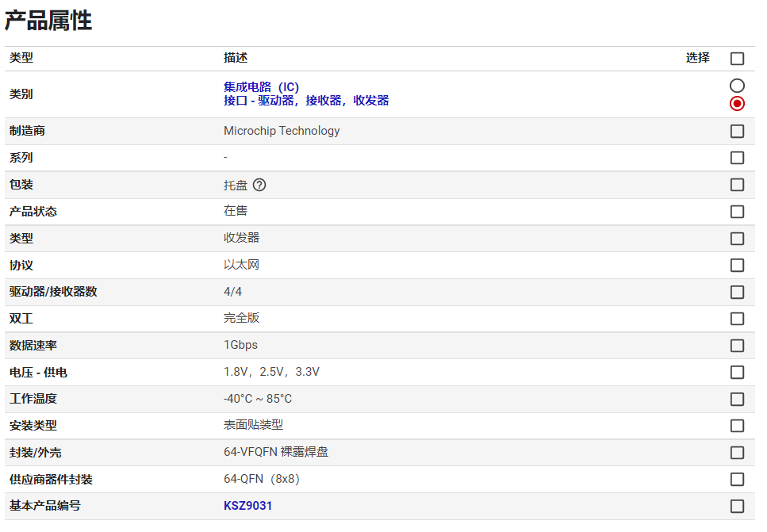Viewport: 767px width, 532px height.
Task: Click the 表面贴装型 mounting type value
Action: 253,425
